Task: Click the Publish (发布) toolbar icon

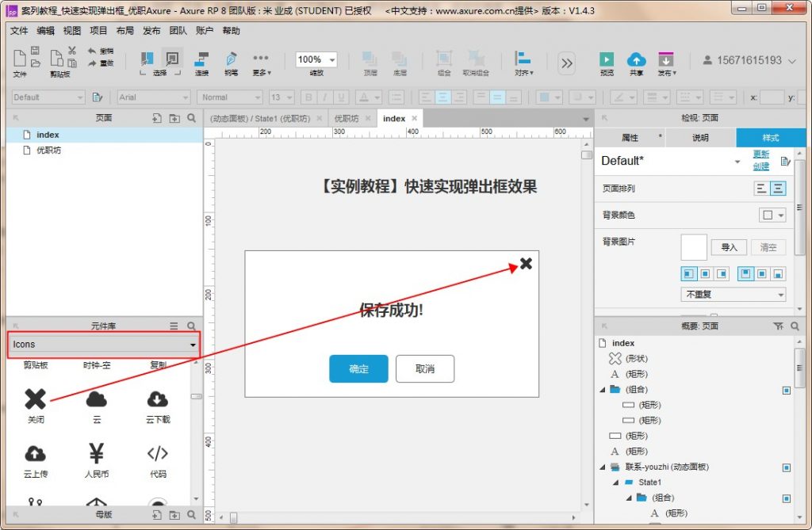Action: click(x=666, y=60)
